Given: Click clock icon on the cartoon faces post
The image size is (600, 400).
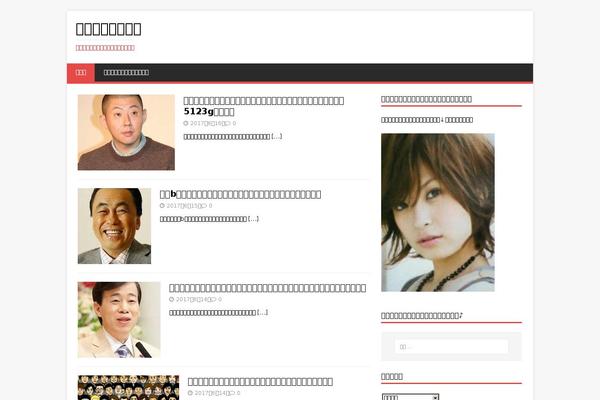Looking at the screenshot, I should (190, 393).
